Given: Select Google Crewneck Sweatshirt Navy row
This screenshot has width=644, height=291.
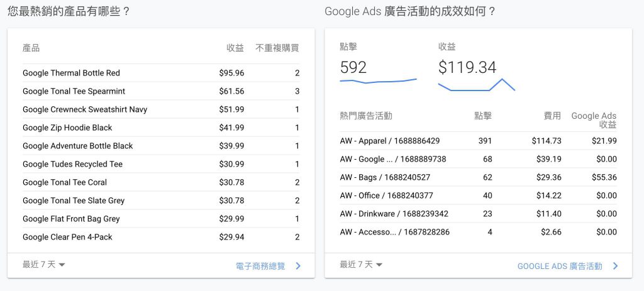Looking at the screenshot, I should click(x=161, y=109).
